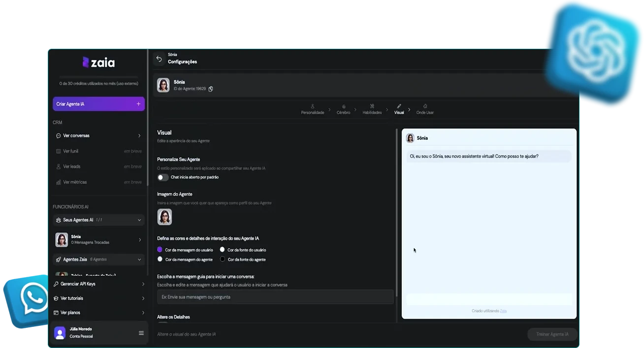Open Gerenciar API Keys

(99, 284)
